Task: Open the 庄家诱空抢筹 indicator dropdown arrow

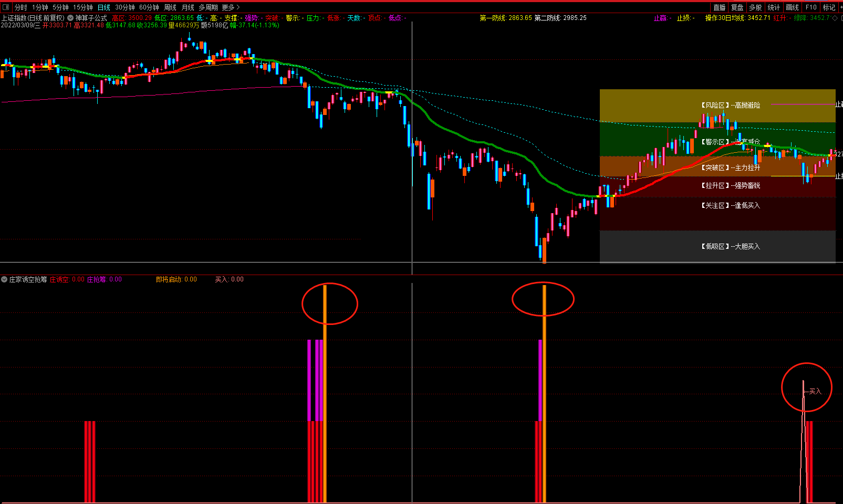Action: coord(4,279)
